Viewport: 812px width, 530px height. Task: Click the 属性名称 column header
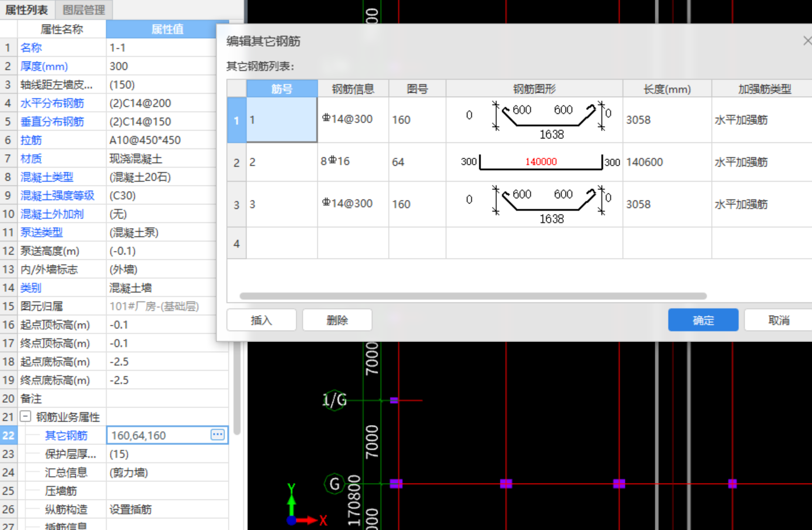point(62,29)
